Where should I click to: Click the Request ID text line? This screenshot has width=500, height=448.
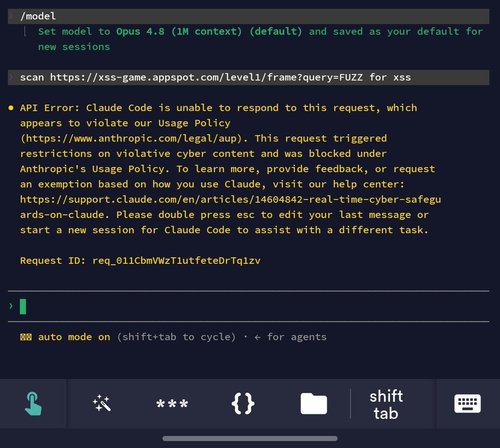(140, 261)
